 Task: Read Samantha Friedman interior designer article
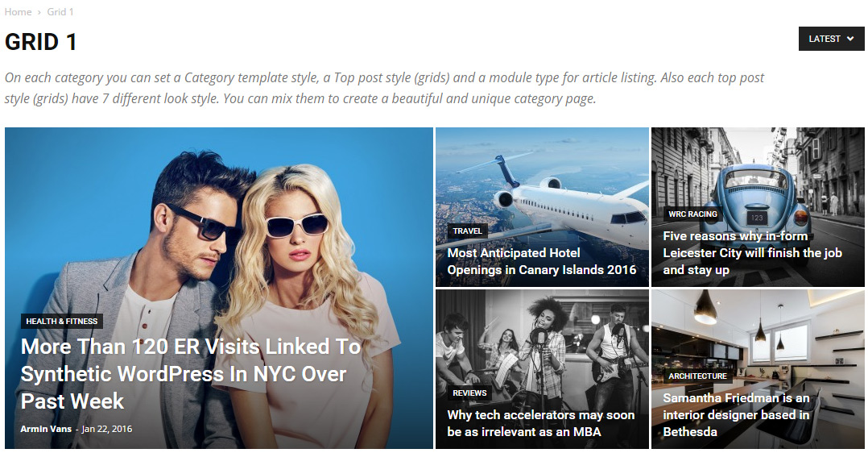736,415
